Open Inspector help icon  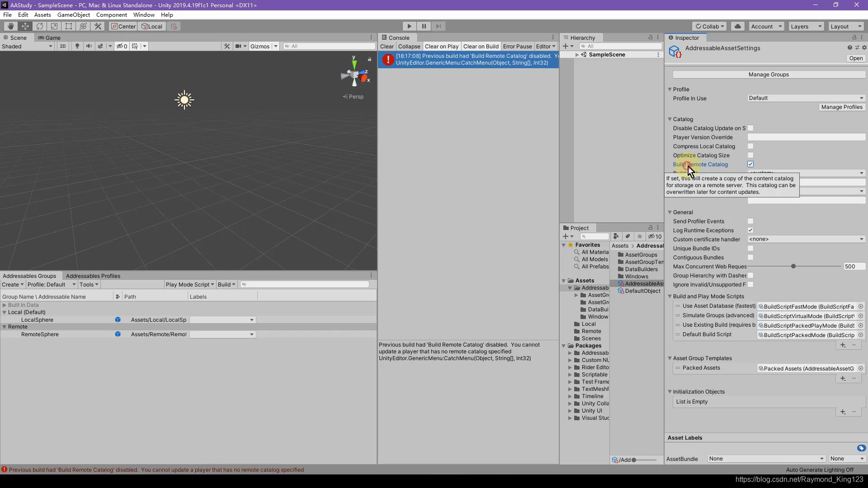pos(849,47)
